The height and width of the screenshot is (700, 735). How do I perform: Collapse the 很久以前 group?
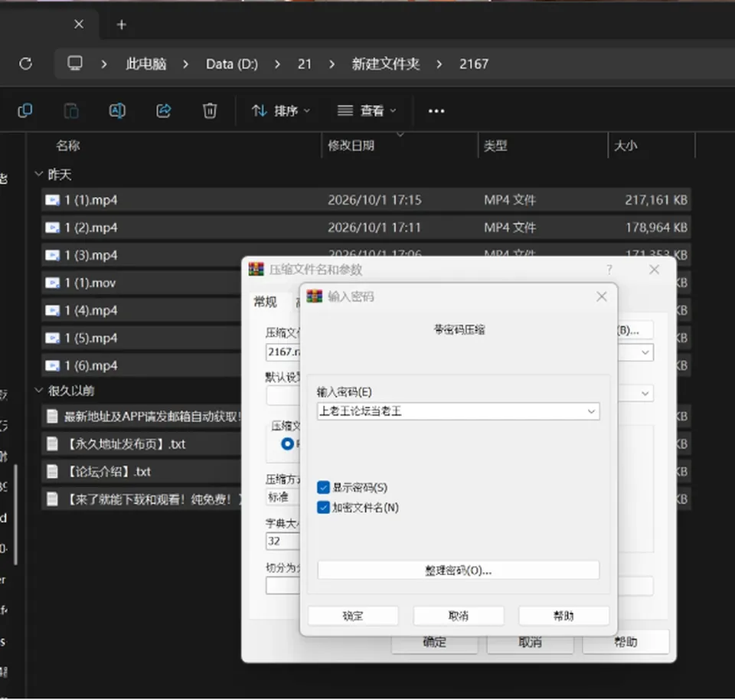click(39, 390)
